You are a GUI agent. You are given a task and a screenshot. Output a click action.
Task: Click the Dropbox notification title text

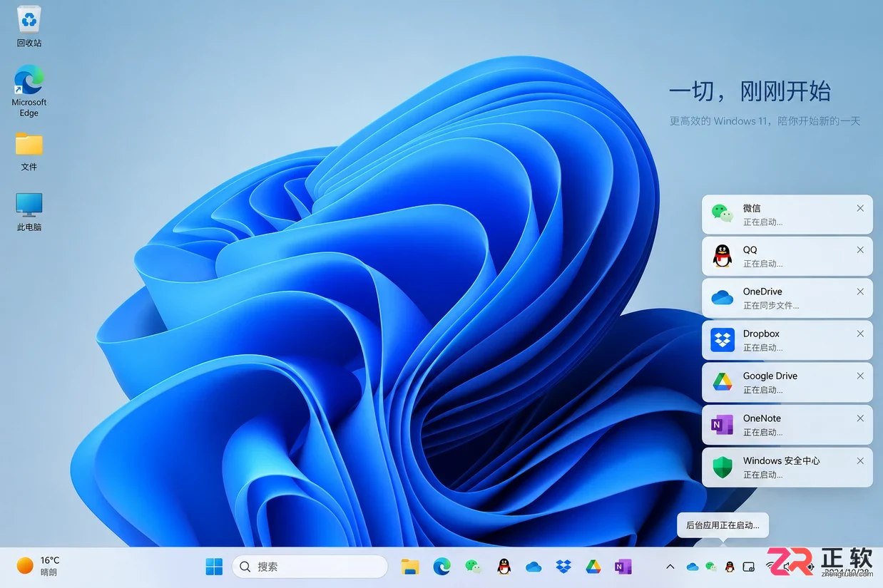(x=761, y=334)
